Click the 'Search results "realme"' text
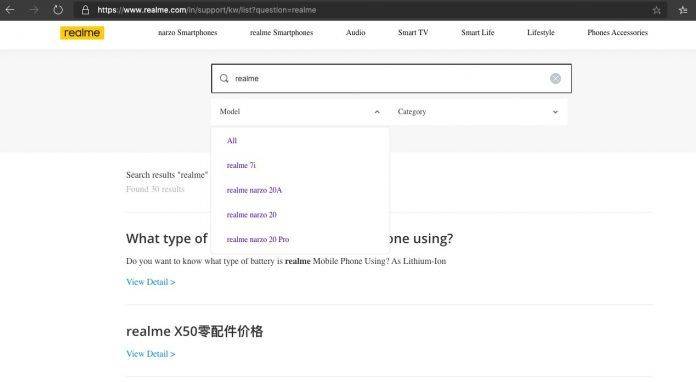This screenshot has width=696, height=382. 167,175
